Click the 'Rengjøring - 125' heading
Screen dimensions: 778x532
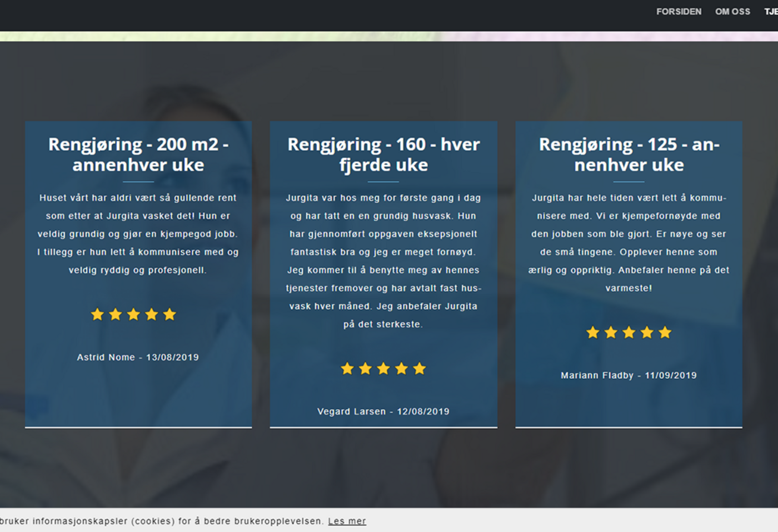point(629,154)
